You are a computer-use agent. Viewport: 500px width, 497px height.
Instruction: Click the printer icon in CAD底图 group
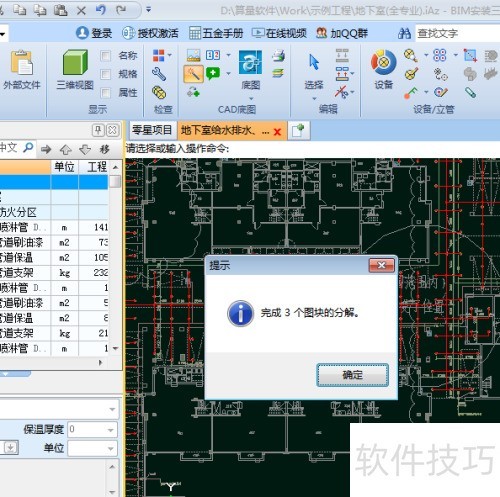point(278,55)
